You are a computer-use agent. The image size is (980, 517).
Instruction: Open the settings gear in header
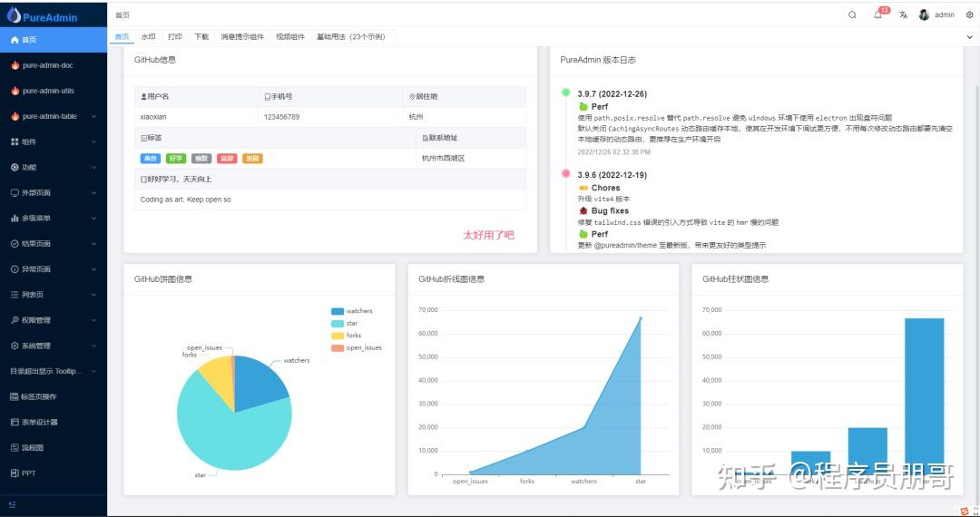click(x=969, y=15)
